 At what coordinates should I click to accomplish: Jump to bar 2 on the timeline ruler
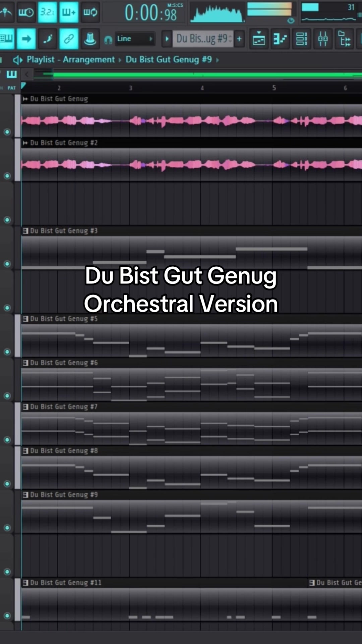59,88
